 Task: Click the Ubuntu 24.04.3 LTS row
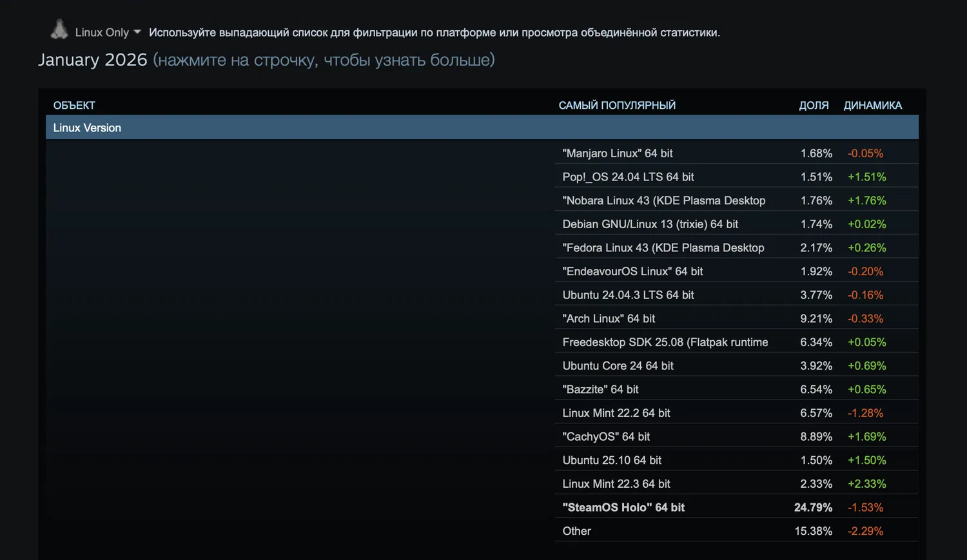[x=628, y=295]
